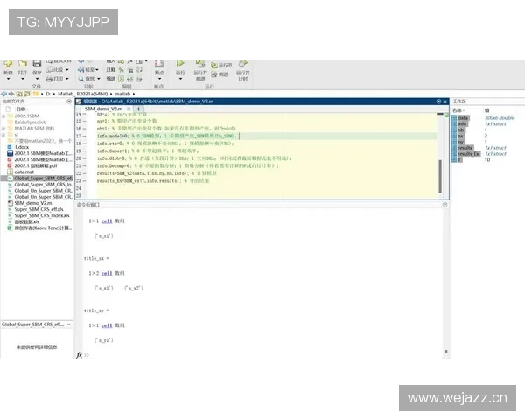Click the Run (运行) green arrow icon
The height and width of the screenshot is (420, 525).
pos(180,65)
